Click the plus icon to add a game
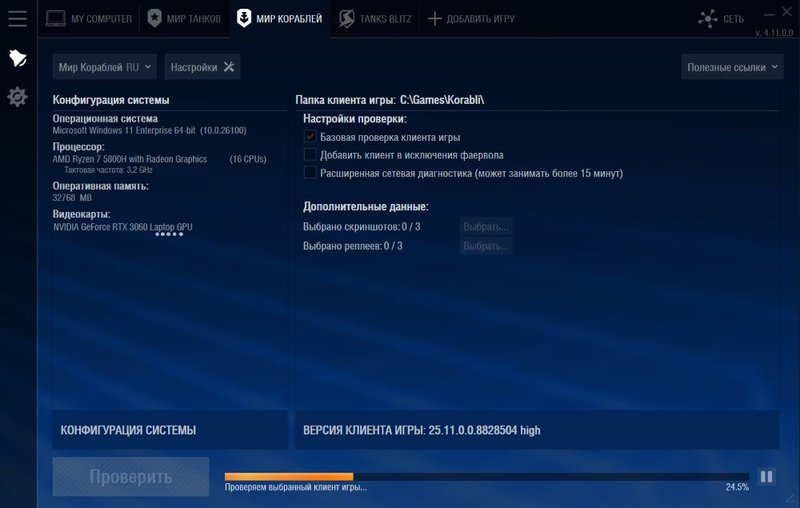Viewport: 800px width, 508px height. pos(434,18)
